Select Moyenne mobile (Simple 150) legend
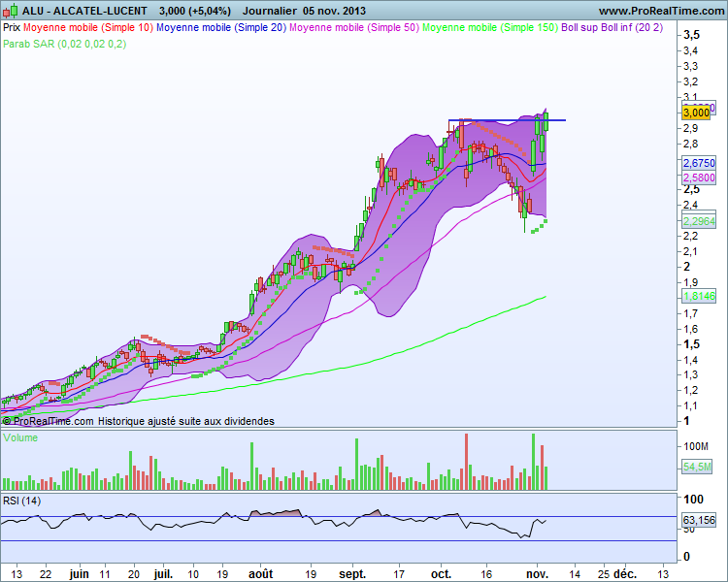Image resolution: width=728 pixels, height=582 pixels. (490, 27)
